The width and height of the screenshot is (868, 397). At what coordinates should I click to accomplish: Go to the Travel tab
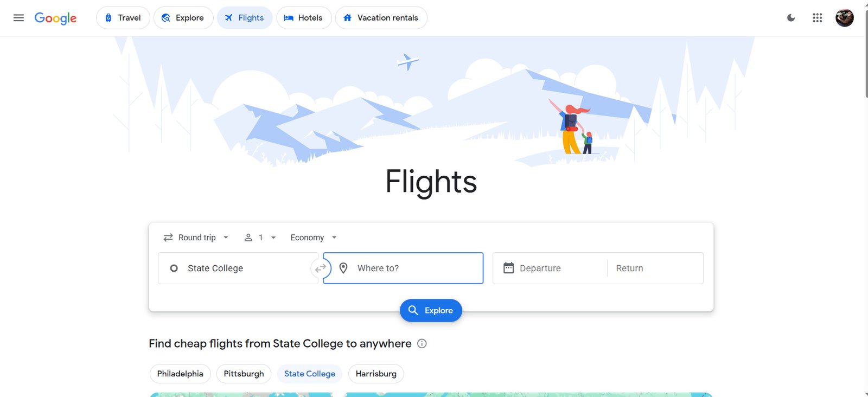pos(123,18)
